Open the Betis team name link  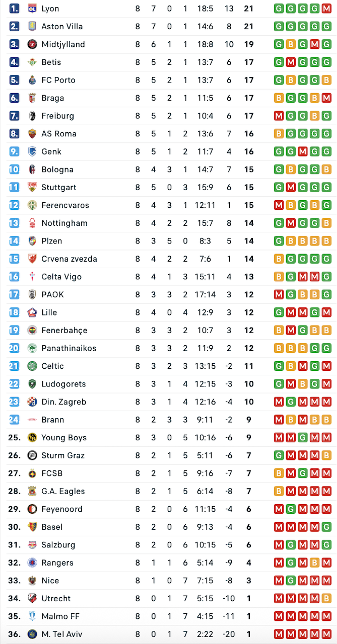(51, 62)
